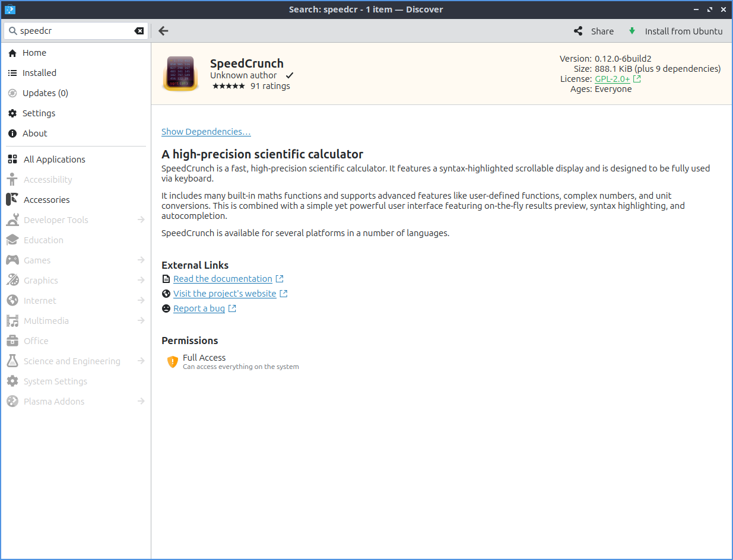
Task: Click the Share icon in toolbar
Action: point(578,31)
